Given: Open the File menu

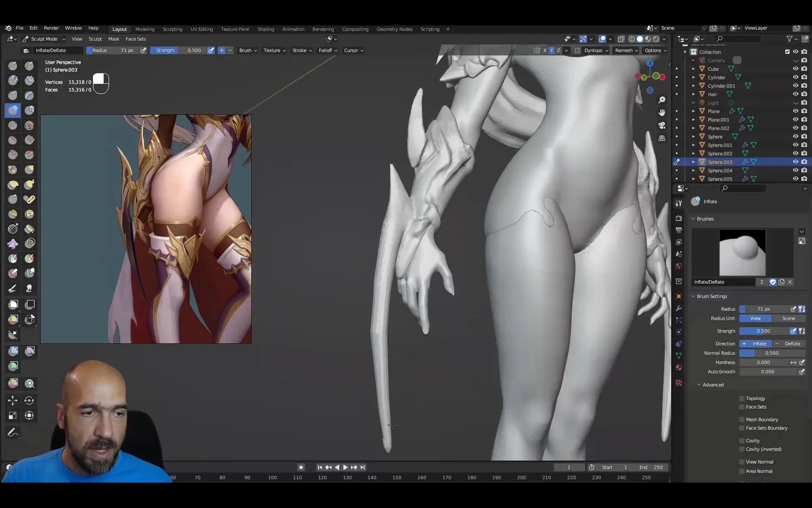Looking at the screenshot, I should [x=19, y=28].
